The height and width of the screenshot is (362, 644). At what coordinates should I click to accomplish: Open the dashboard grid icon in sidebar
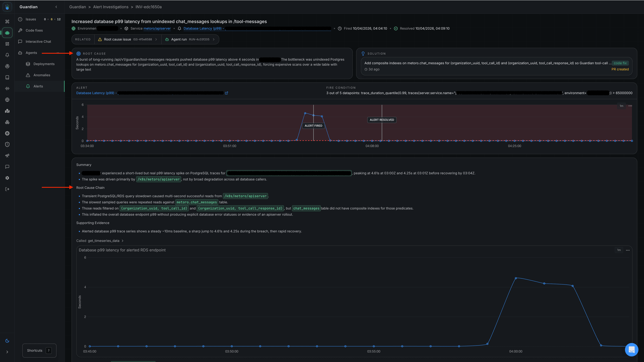pyautogui.click(x=7, y=44)
